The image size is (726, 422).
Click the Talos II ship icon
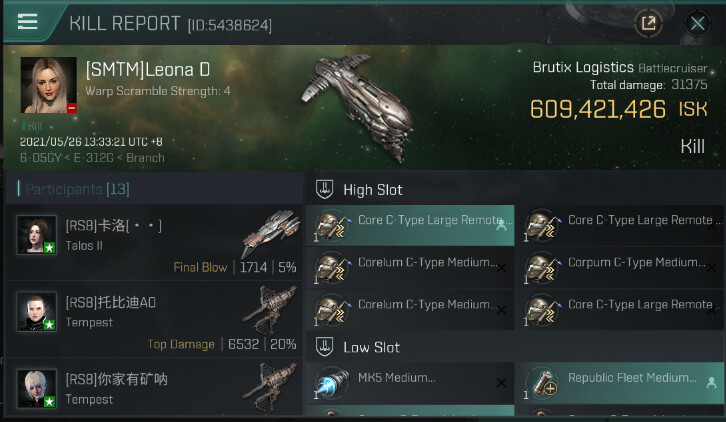point(271,233)
